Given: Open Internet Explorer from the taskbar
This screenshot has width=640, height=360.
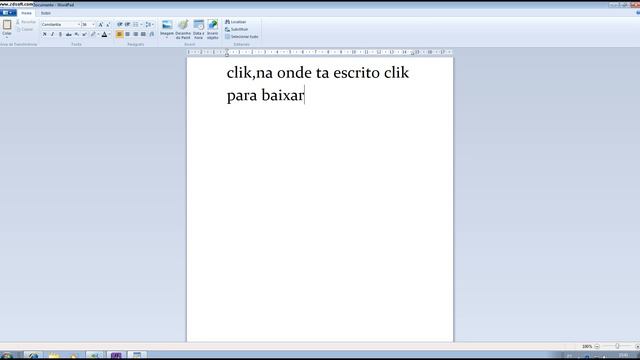Looking at the screenshot, I should click(x=33, y=356).
